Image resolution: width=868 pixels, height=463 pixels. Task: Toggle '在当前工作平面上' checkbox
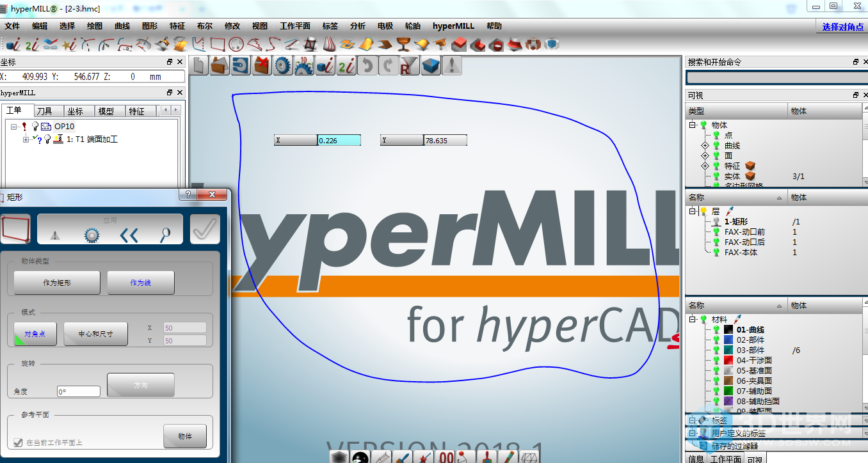[18, 443]
